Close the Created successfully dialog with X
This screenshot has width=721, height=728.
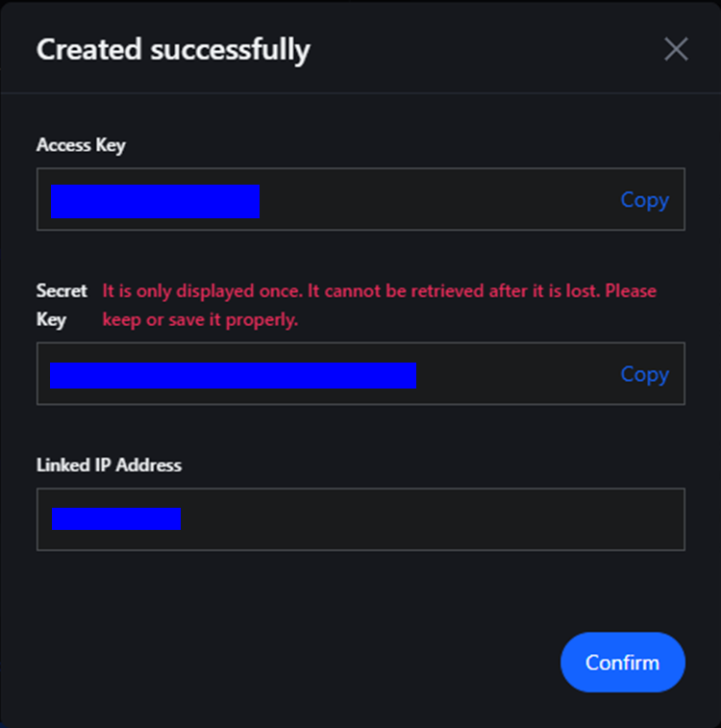pos(676,49)
